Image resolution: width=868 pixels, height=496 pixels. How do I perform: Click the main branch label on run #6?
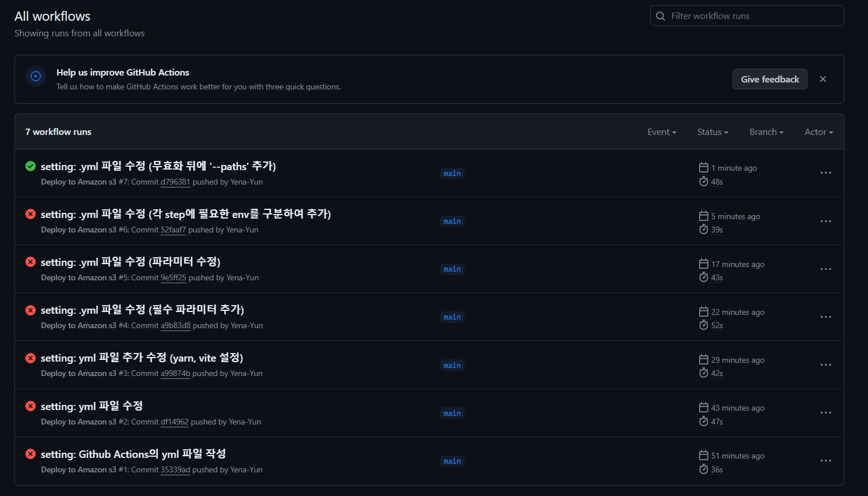click(x=452, y=221)
